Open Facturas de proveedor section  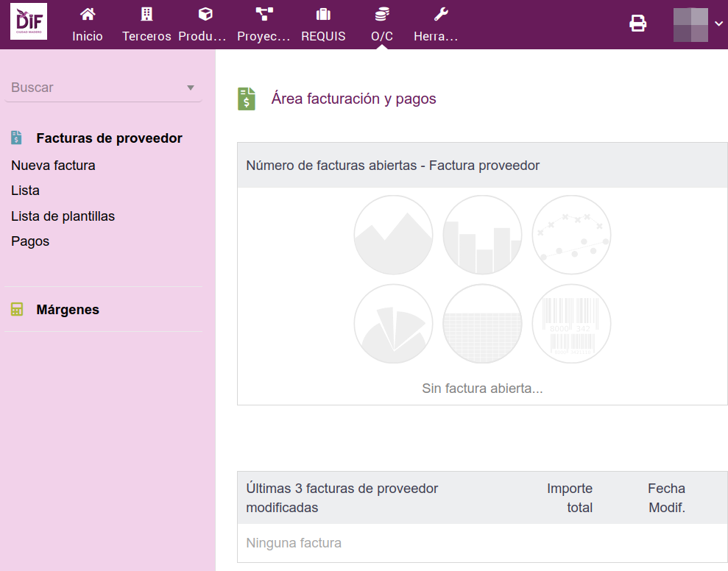click(109, 138)
